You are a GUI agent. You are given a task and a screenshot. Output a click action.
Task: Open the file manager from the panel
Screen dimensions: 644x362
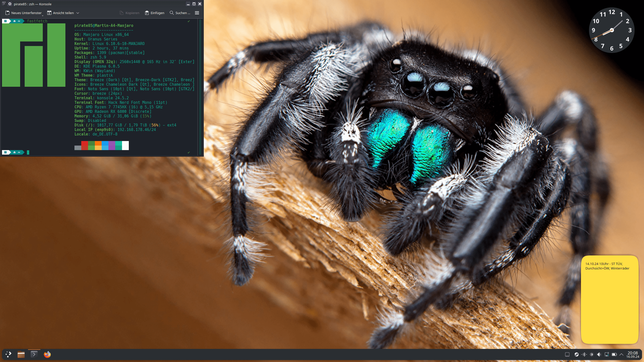pyautogui.click(x=21, y=354)
